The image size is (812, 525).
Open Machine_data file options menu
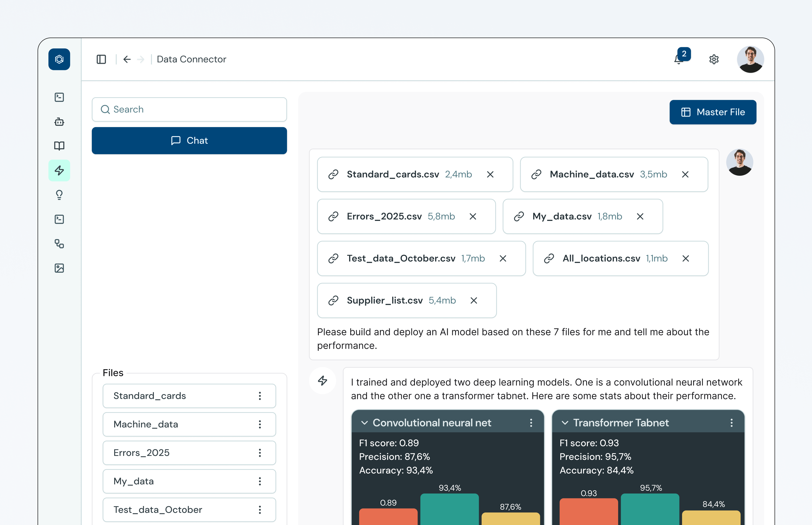point(260,424)
